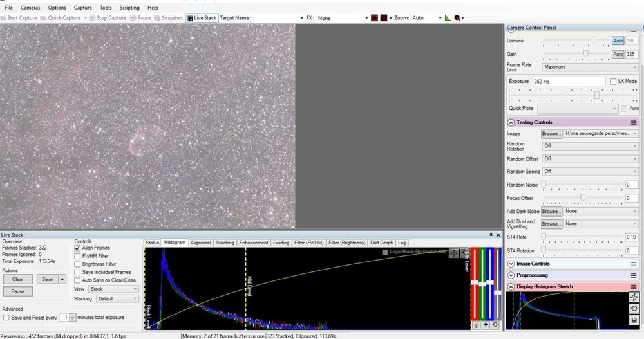Click the Exposure value input field

(x=569, y=82)
